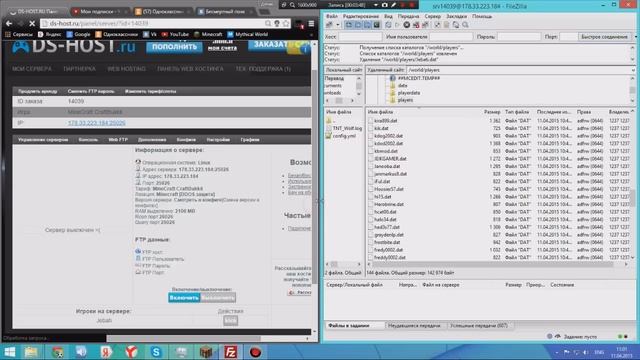Select players folder in remote tree
This screenshot has width=640, height=360.
[405, 100]
